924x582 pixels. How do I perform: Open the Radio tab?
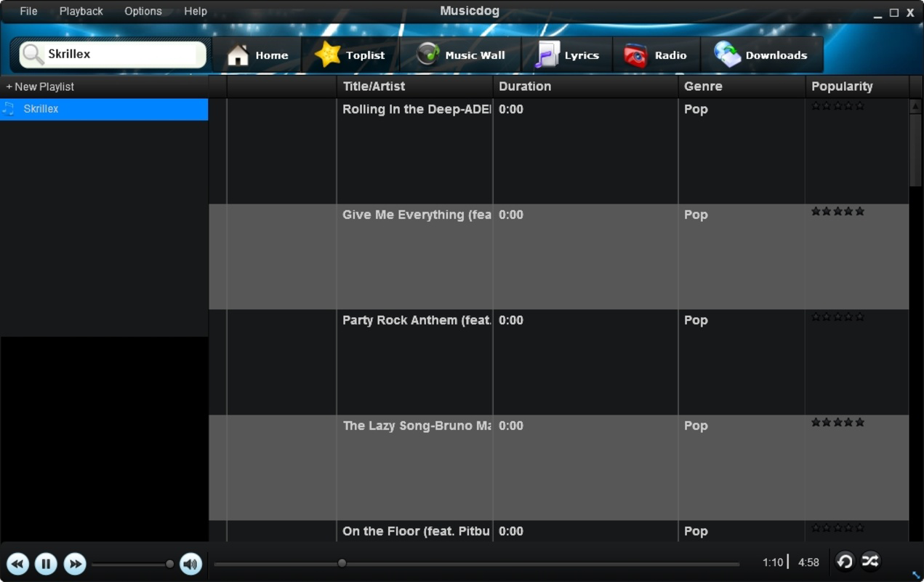656,55
